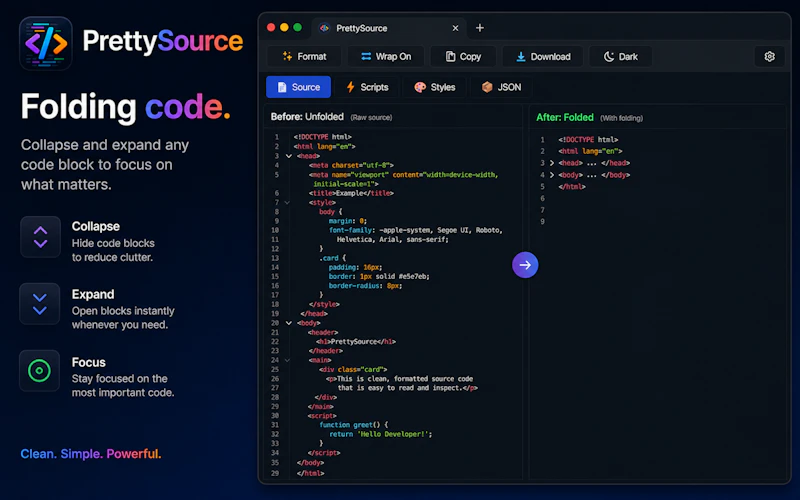Screen dimensions: 800x500
Task: Click '<!DOCTYPE html>' in the Before pane
Action: 322,137
